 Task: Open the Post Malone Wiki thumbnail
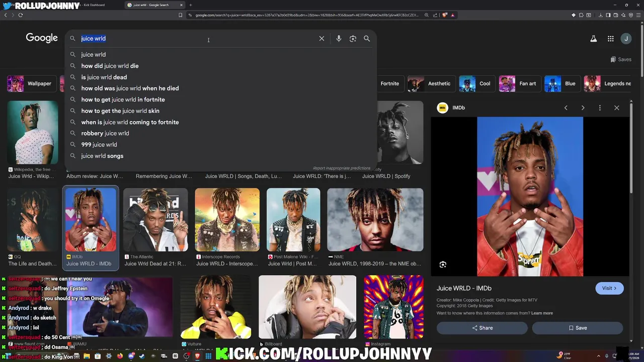click(293, 220)
